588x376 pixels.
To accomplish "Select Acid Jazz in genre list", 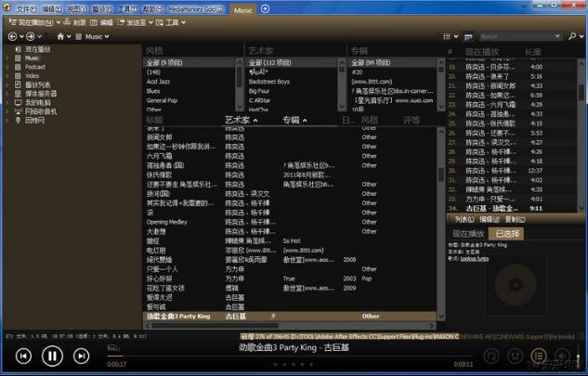I will 159,82.
